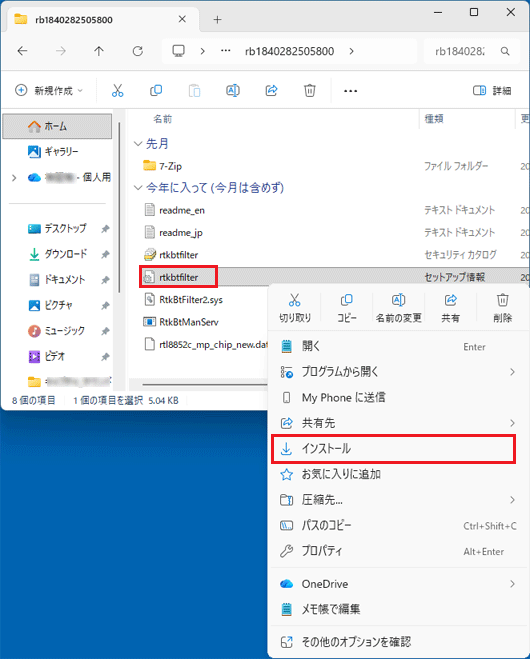This screenshot has height=659, width=530.
Task: Open ミュージック in the sidebar
Action: point(56,331)
